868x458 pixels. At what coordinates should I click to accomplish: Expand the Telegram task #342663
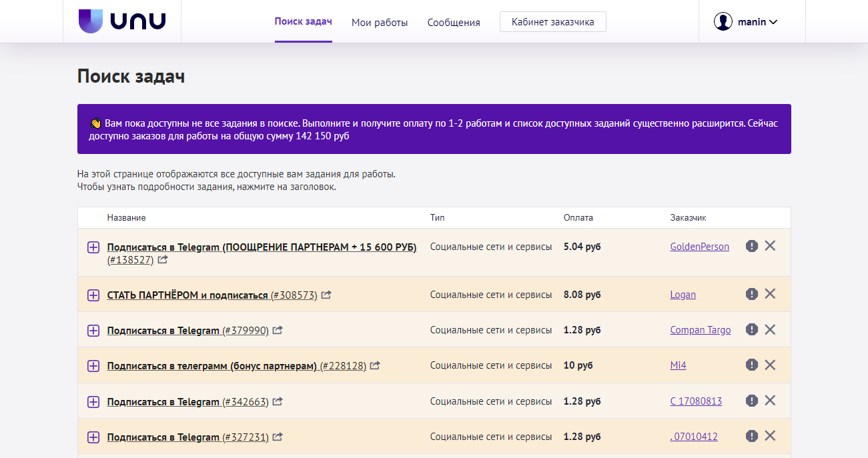(x=93, y=401)
